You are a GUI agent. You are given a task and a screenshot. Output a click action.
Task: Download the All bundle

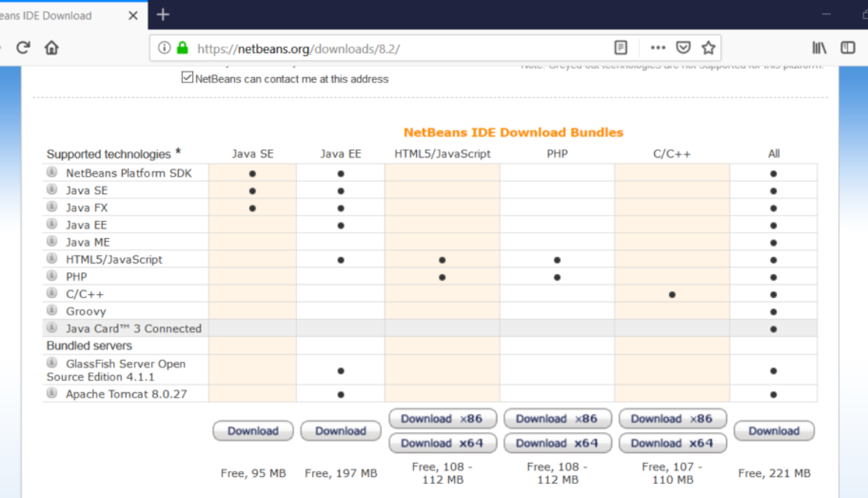774,431
